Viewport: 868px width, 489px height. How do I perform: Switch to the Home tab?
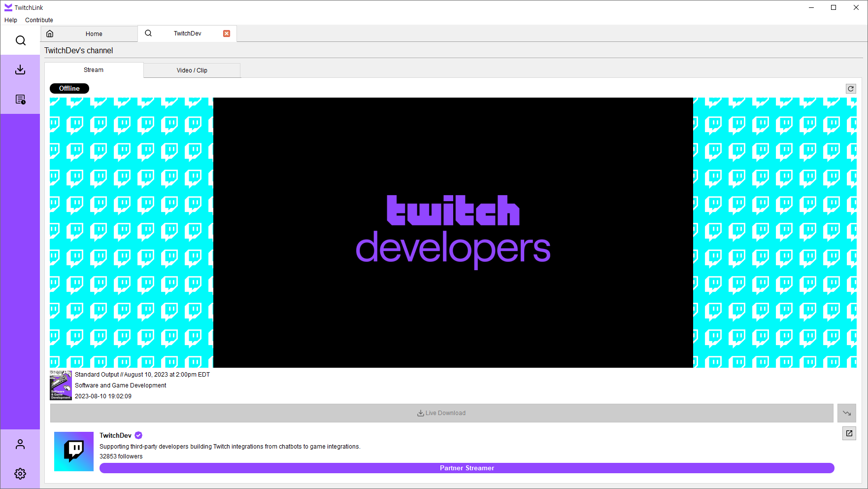pyautogui.click(x=89, y=34)
